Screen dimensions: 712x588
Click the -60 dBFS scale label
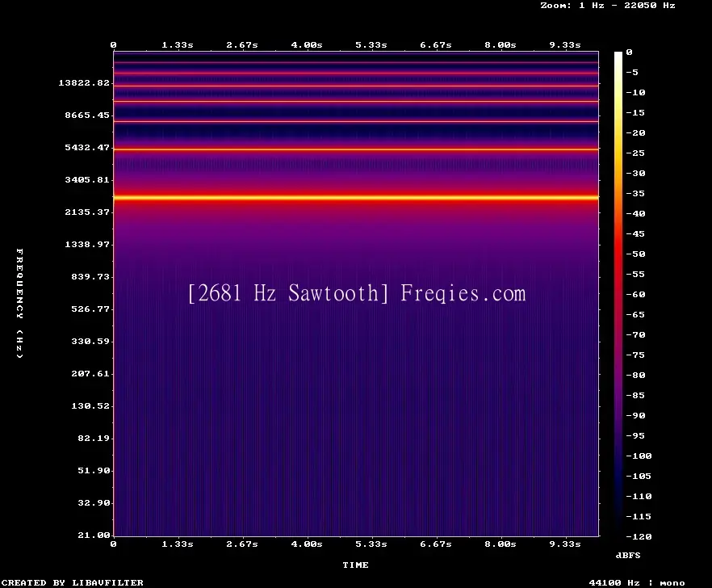tap(635, 295)
